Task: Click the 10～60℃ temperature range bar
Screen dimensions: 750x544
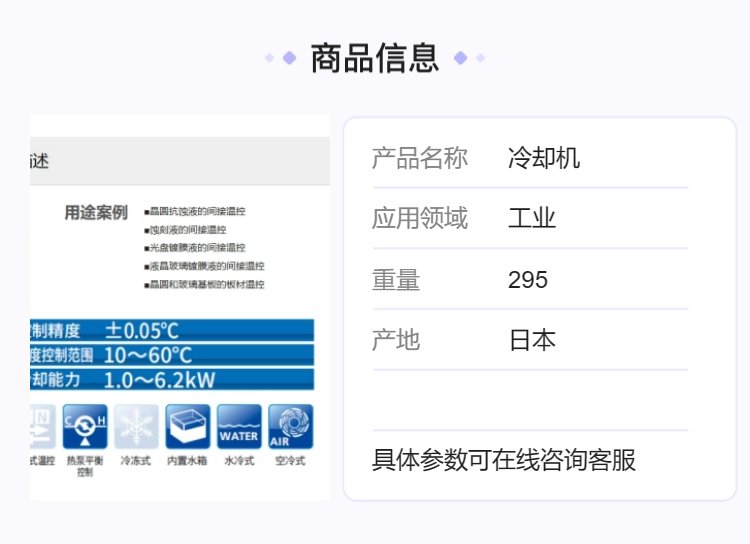Action: pyautogui.click(x=170, y=355)
